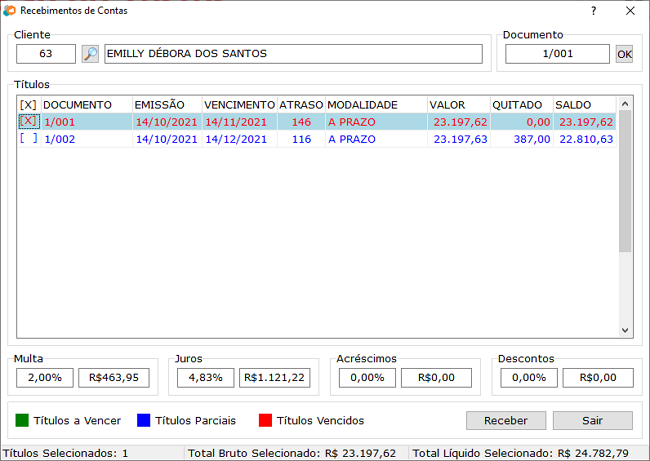
Task: Click the Documento field showing 1/001
Action: [557, 54]
